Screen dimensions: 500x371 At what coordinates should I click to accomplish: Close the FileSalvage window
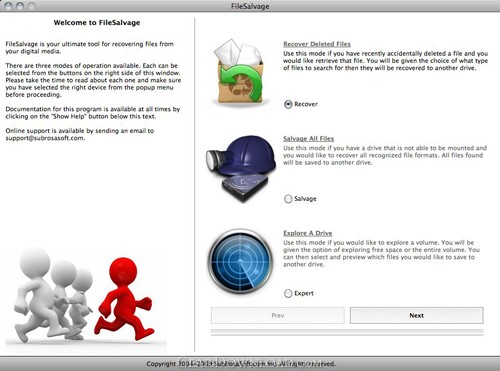tap(9, 6)
